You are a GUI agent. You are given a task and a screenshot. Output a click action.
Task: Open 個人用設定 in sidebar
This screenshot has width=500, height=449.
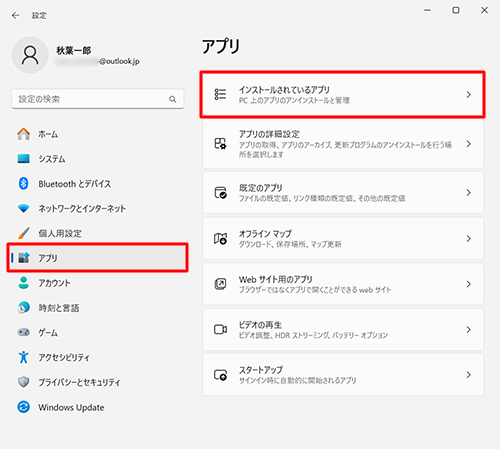point(97,233)
